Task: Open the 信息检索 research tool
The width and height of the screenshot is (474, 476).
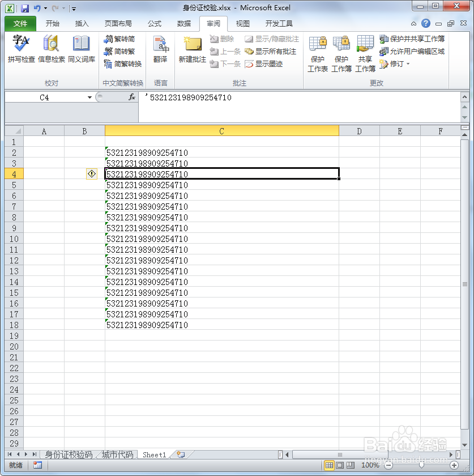Action: click(52, 49)
